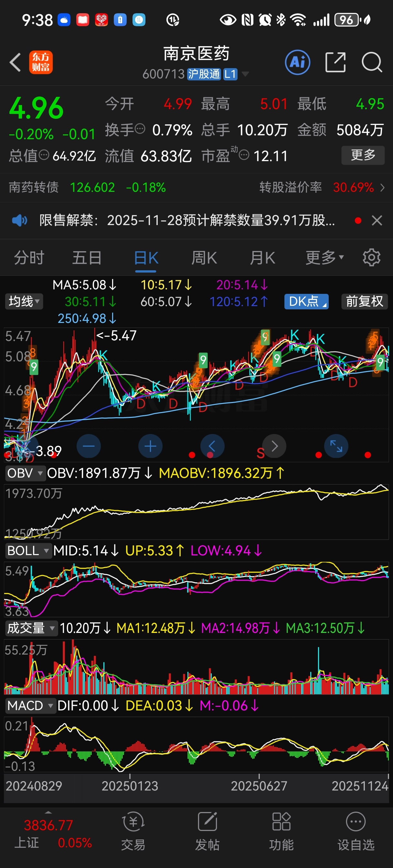Open chart settings gear icon
The width and height of the screenshot is (393, 868).
coord(371,258)
